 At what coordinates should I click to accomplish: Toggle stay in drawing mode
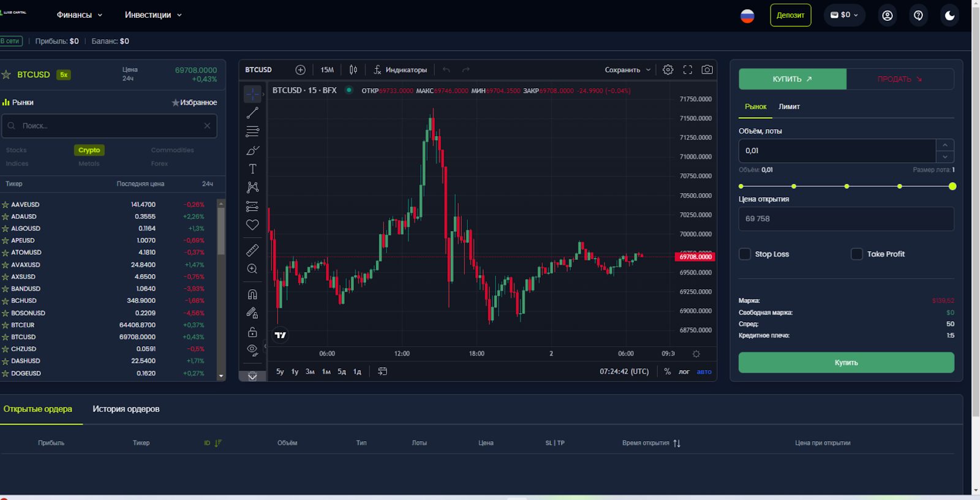coord(252,313)
